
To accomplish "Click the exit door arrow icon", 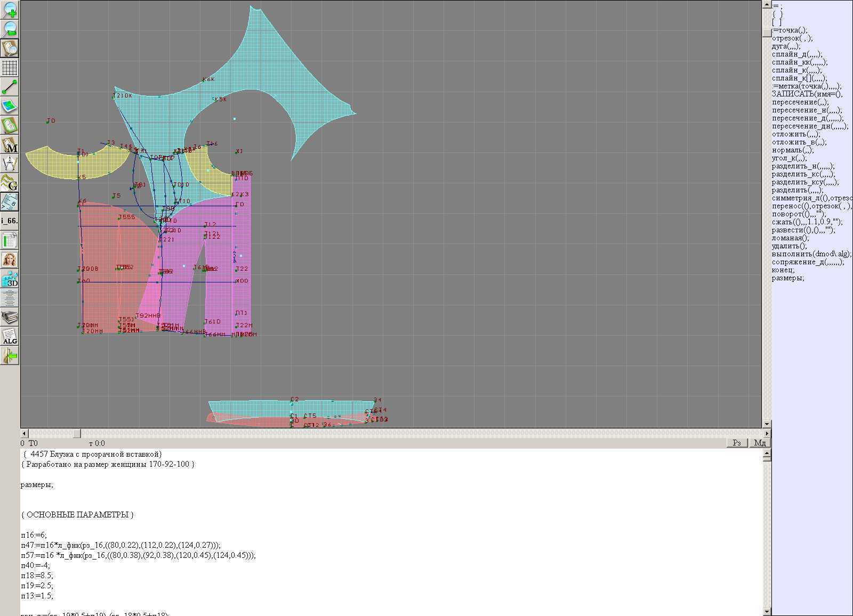I will click(10, 355).
